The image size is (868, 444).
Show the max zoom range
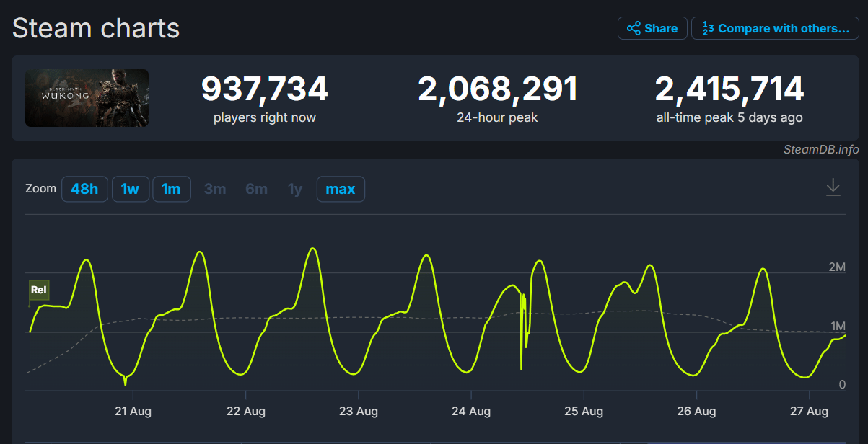341,189
